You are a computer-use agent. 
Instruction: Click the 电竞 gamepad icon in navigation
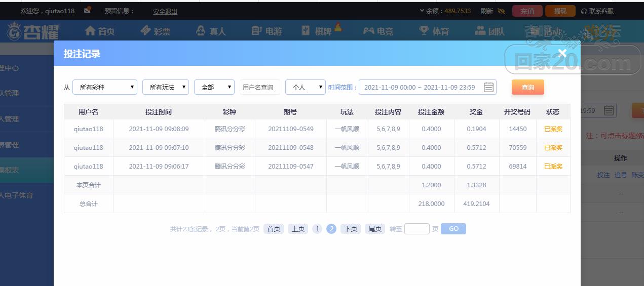coord(368,31)
